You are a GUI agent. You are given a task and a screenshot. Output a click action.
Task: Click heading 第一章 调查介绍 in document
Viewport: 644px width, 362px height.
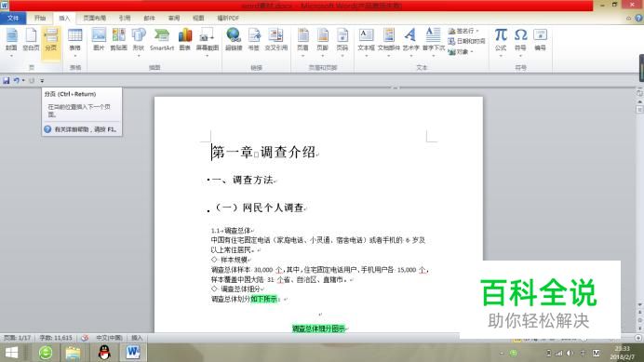coord(263,153)
